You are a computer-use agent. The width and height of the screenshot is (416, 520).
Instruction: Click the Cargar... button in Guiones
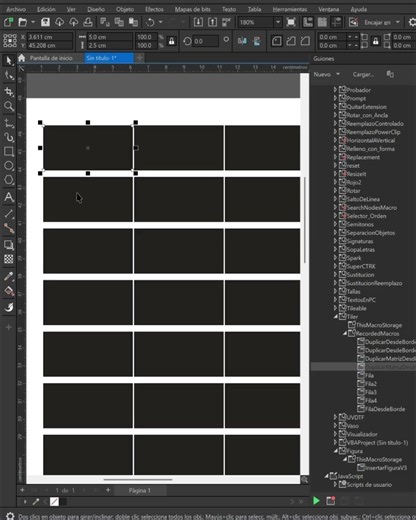[363, 74]
